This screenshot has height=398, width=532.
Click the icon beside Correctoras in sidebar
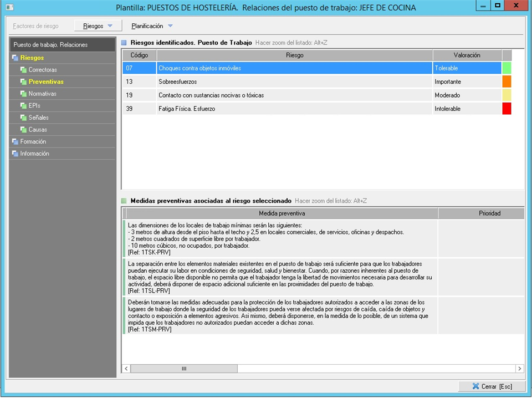click(23, 70)
